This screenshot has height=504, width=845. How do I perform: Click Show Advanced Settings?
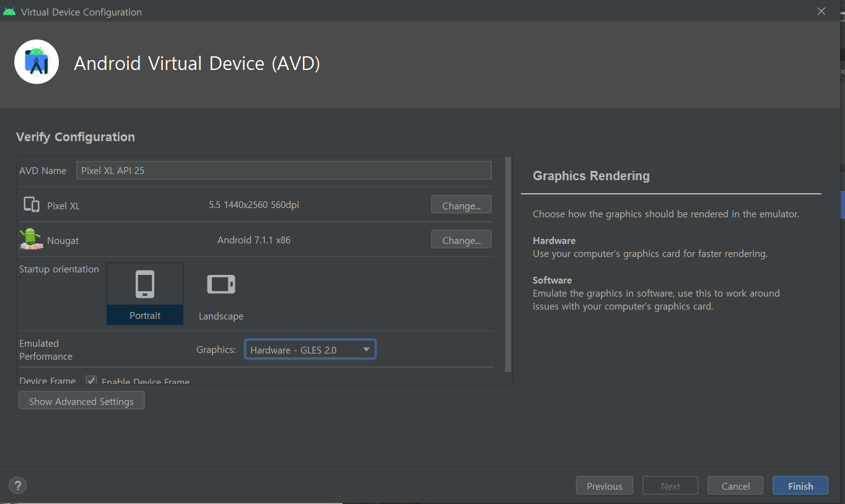coord(81,401)
